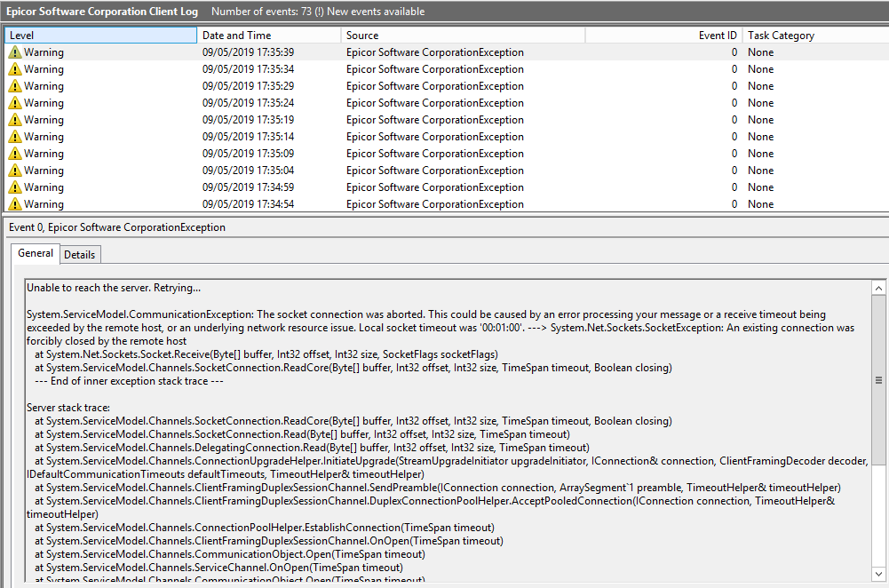Click the DelegatingConnection.Read stack trace line
889x588 pixels.
(312, 448)
